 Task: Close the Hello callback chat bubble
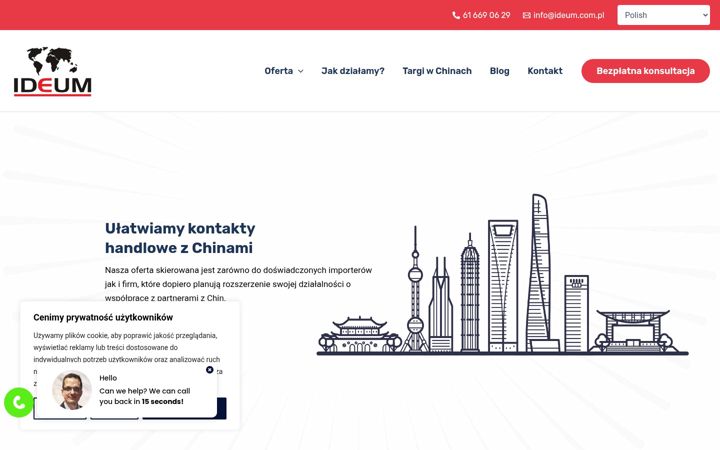209,370
